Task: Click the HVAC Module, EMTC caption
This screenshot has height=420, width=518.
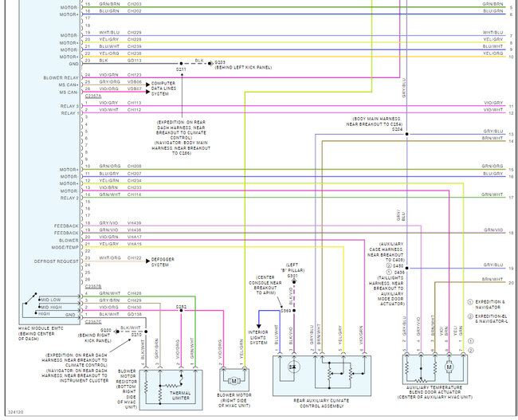Action: [41, 333]
